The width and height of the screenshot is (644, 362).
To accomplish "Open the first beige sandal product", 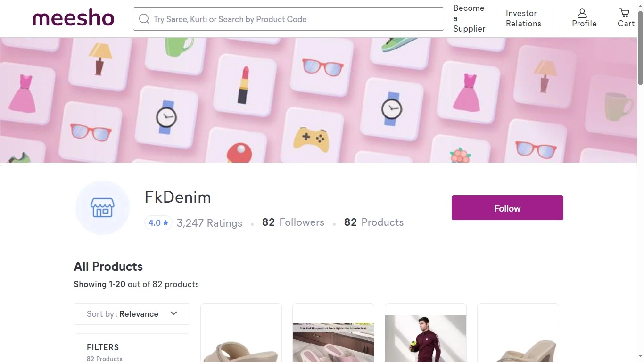I will [241, 342].
